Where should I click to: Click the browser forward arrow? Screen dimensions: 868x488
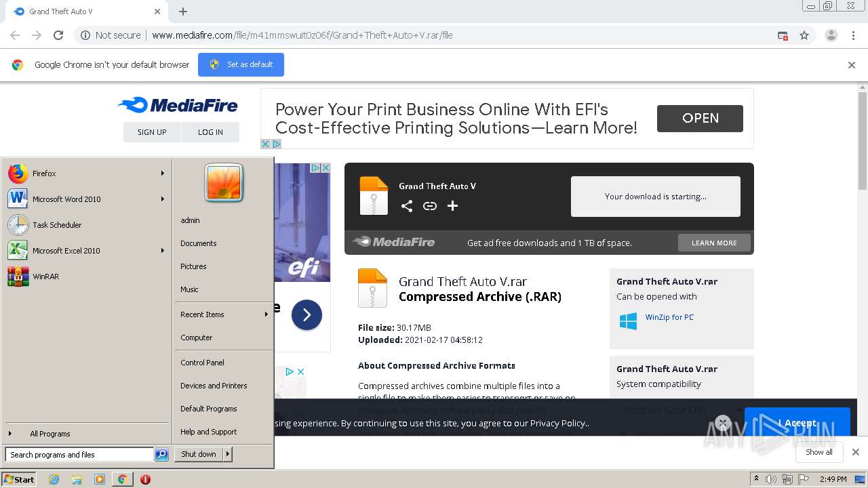[37, 35]
